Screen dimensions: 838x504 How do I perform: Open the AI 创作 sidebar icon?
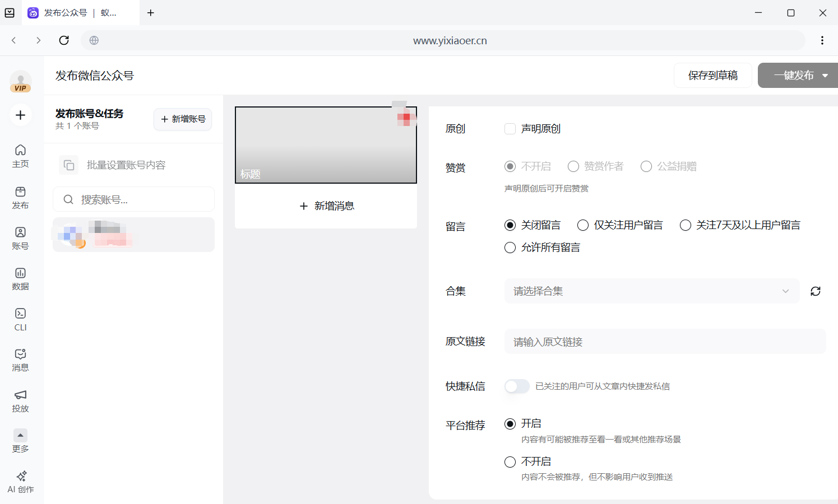pyautogui.click(x=20, y=482)
